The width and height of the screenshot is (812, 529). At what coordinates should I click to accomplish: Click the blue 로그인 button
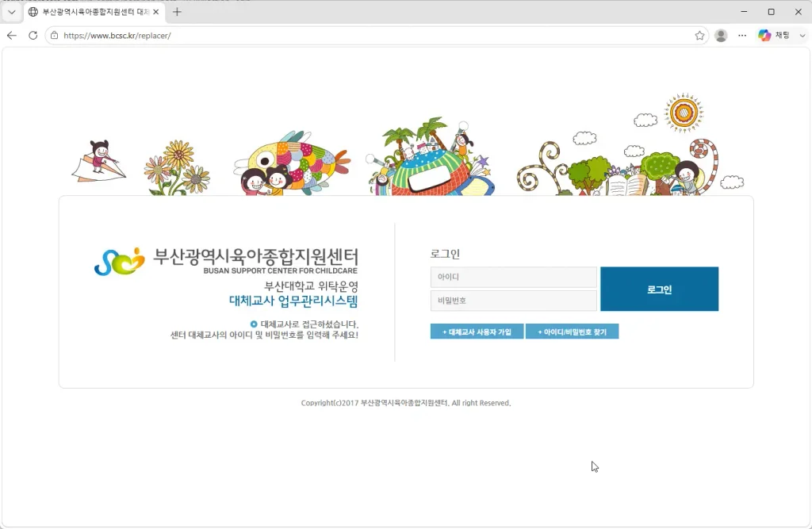tap(659, 289)
